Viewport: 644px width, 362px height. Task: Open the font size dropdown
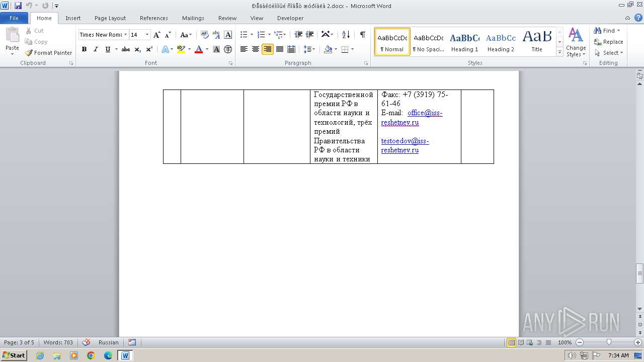coord(147,35)
